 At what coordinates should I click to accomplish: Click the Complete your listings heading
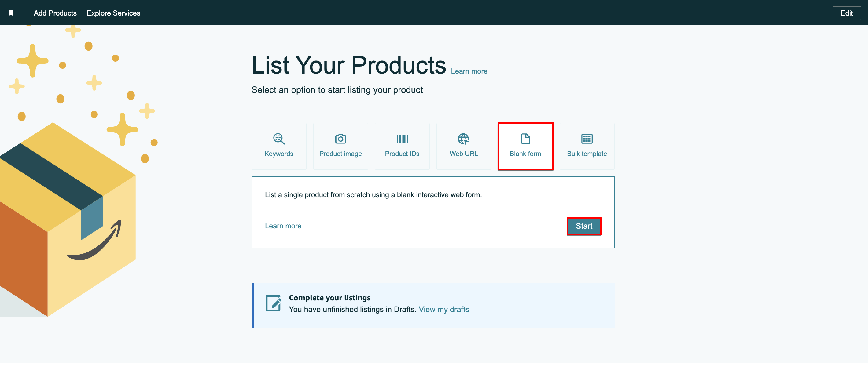(329, 298)
